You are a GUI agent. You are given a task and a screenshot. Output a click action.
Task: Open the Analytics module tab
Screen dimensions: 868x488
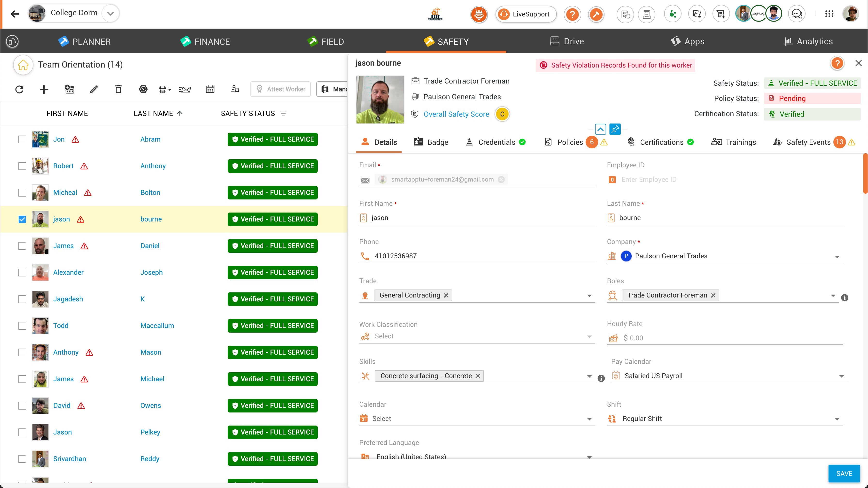(x=808, y=41)
